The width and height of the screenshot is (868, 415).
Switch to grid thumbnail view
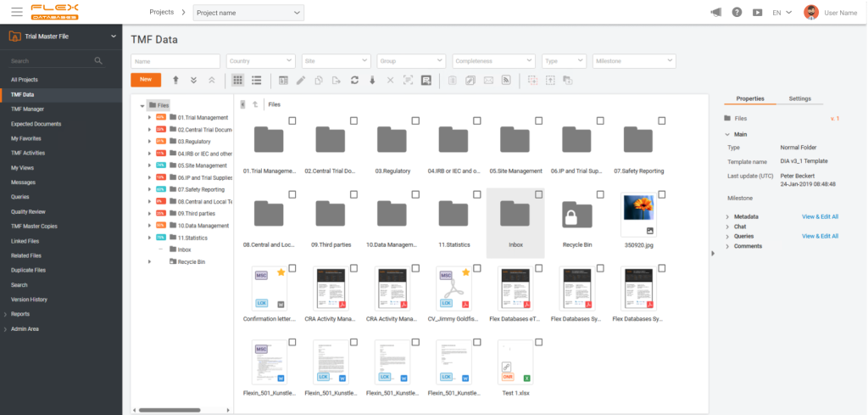237,80
